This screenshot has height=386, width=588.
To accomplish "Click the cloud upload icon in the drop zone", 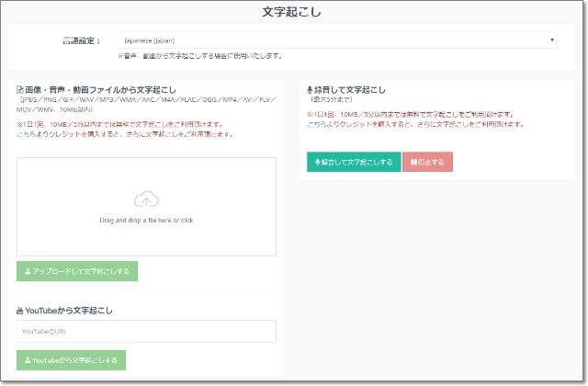I will pyautogui.click(x=146, y=199).
